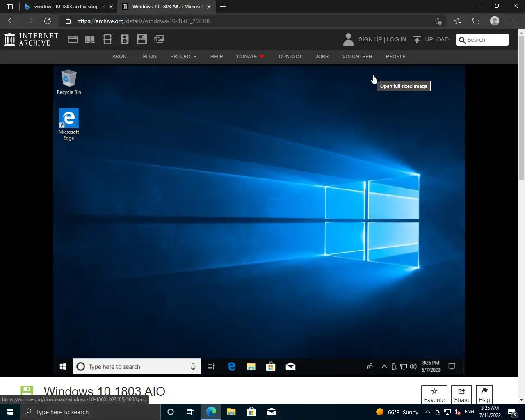Open the DONATE nav item
This screenshot has height=420, width=525.
click(x=250, y=57)
